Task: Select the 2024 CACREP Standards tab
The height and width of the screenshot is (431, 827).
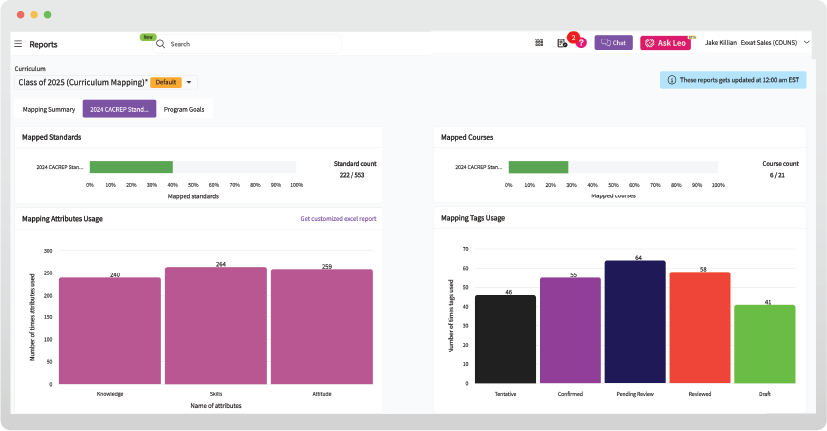Action: (119, 109)
